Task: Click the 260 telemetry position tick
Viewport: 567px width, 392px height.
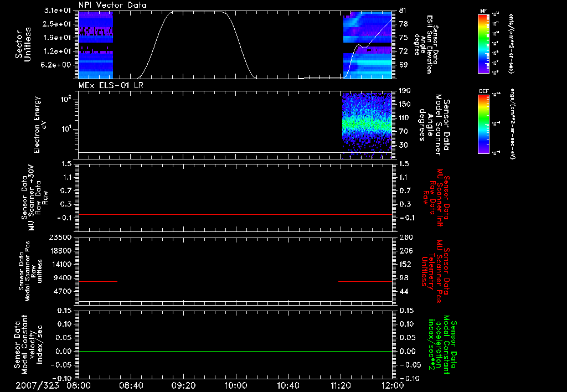Action: (406, 237)
